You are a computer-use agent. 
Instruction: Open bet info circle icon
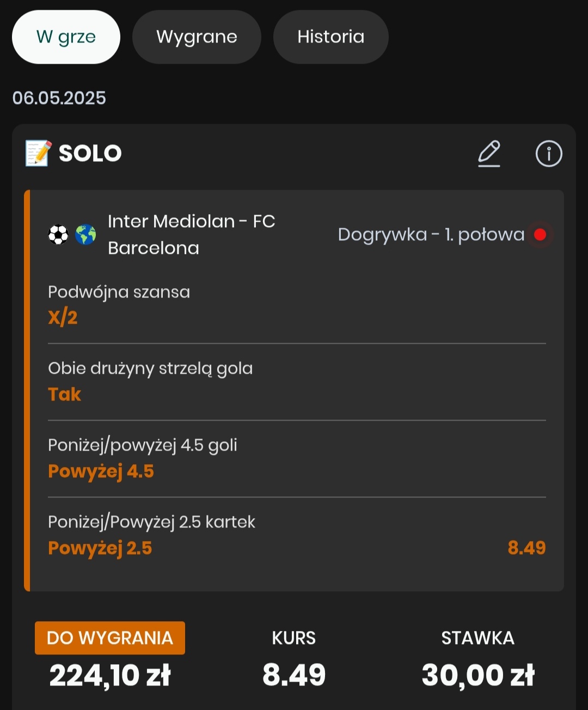pyautogui.click(x=548, y=154)
